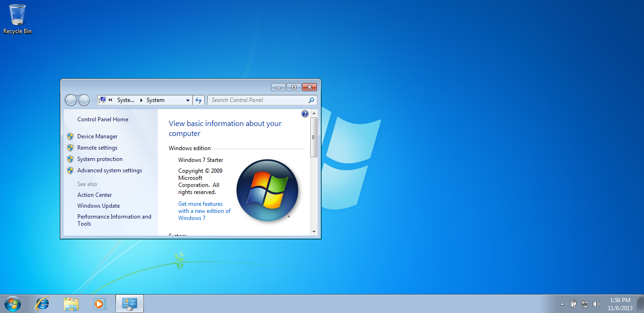This screenshot has width=644, height=313.
Task: Open Advanced system settings
Action: pyautogui.click(x=109, y=170)
